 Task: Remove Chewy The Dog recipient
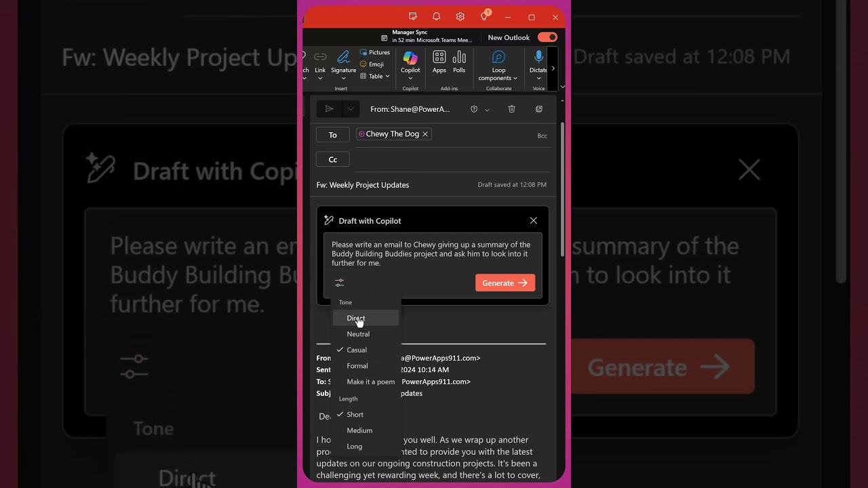[x=425, y=134]
